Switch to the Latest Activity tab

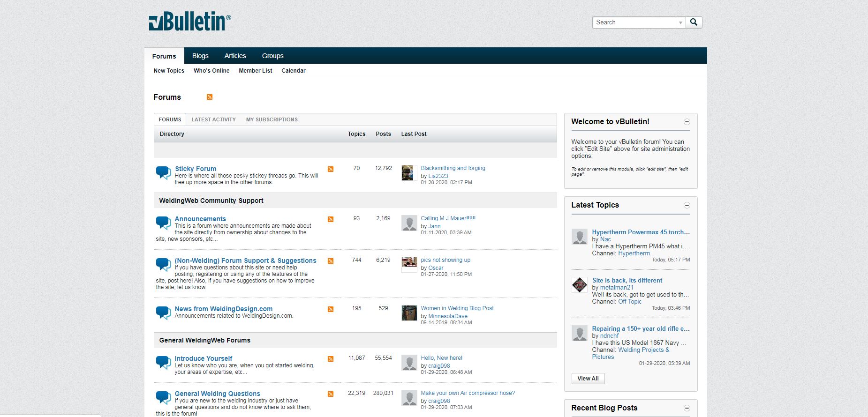pyautogui.click(x=213, y=119)
